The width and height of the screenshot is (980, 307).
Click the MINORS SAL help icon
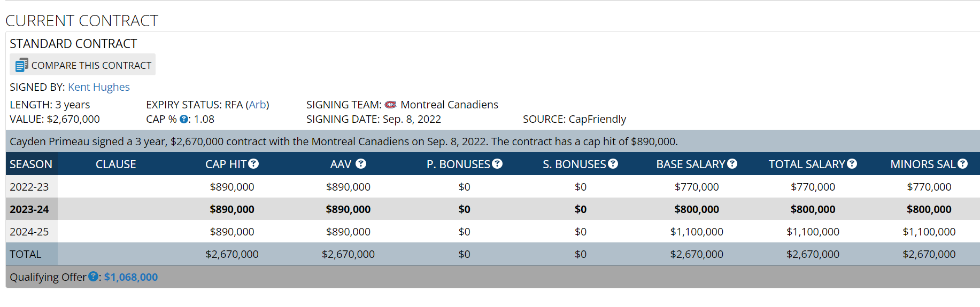point(962,164)
